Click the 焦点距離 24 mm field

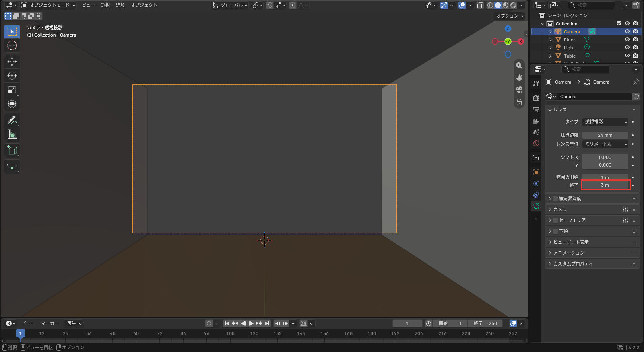point(605,135)
